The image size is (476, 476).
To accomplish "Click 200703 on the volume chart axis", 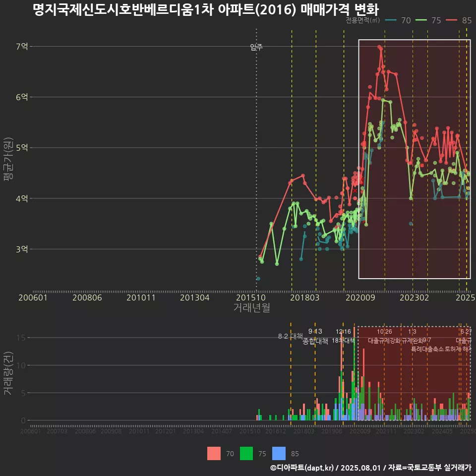I will click(57, 431).
